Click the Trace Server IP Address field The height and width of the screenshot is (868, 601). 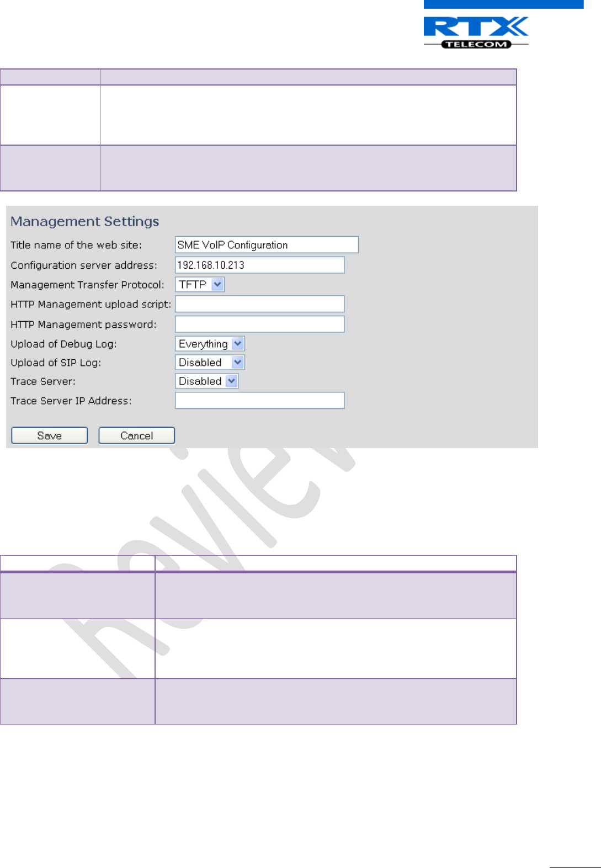point(260,401)
